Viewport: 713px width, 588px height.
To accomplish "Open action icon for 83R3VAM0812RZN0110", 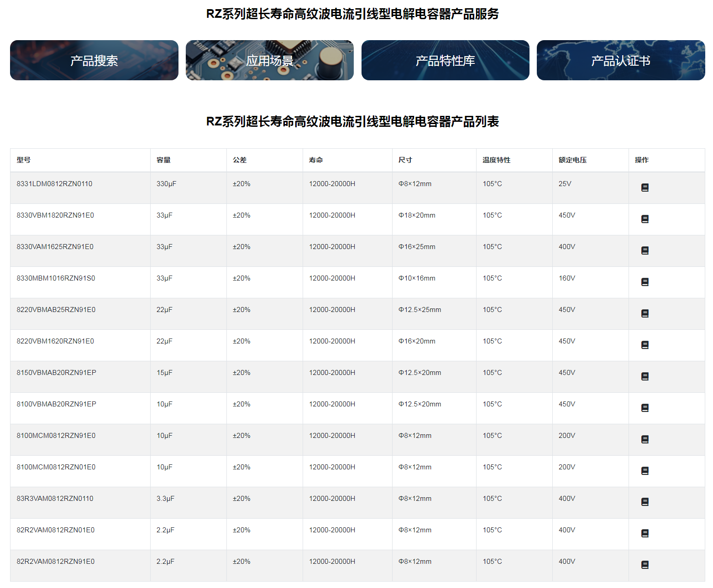I will [645, 502].
